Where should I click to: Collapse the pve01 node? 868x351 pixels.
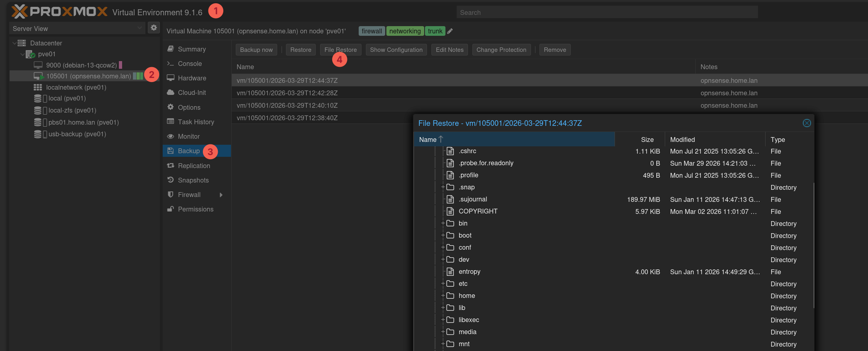(x=22, y=54)
